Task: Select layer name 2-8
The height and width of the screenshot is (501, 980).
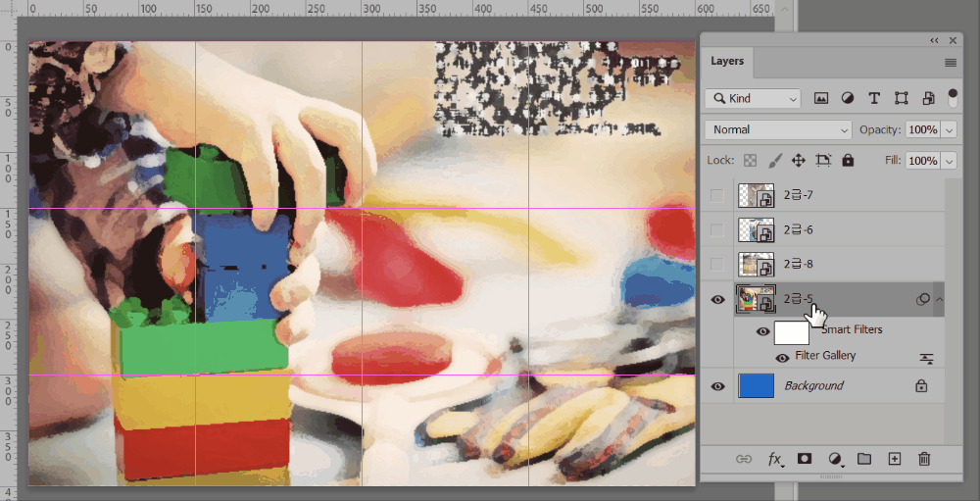Action: pyautogui.click(x=799, y=265)
